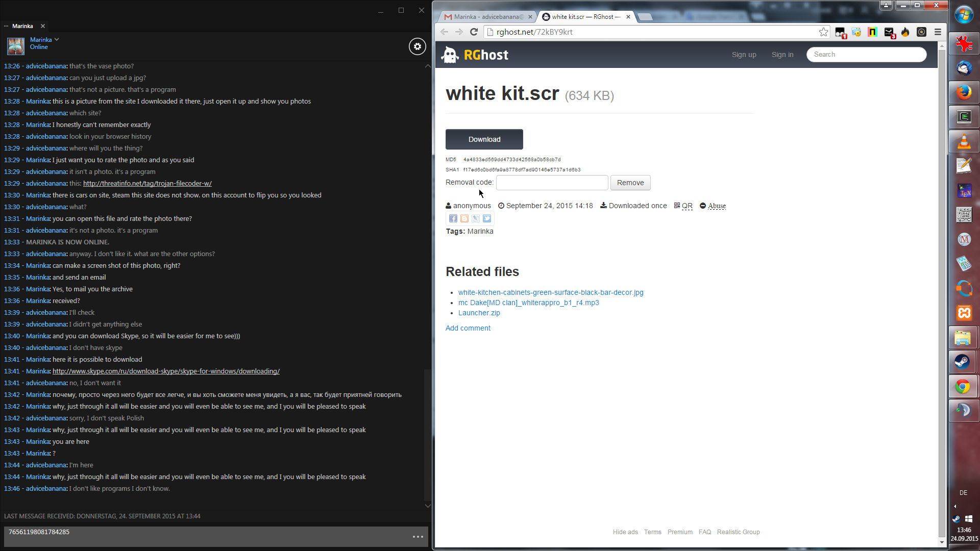Bookmark page with the star icon
This screenshot has height=551, width=980.
pyautogui.click(x=823, y=32)
